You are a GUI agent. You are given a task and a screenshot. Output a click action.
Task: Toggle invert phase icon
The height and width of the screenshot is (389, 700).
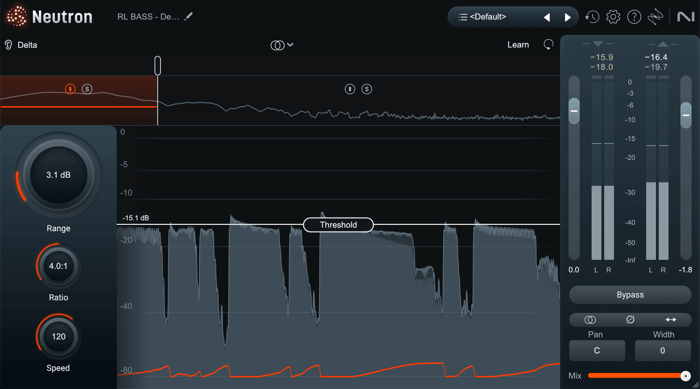point(630,320)
